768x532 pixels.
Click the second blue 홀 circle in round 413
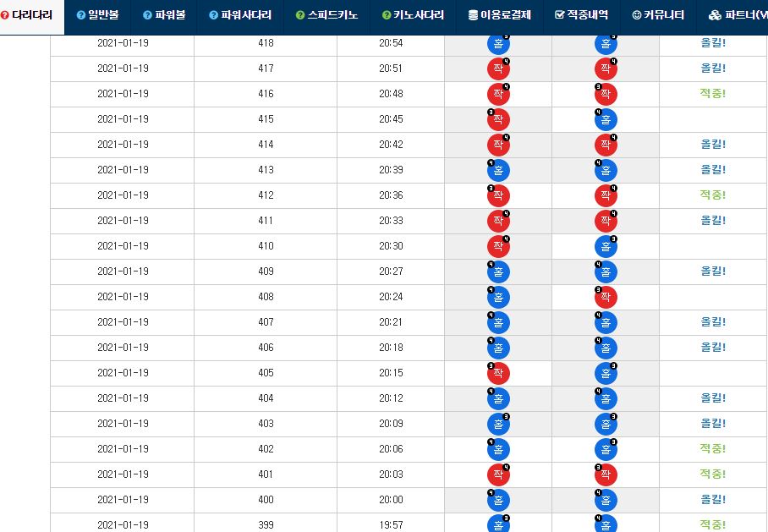(x=606, y=171)
